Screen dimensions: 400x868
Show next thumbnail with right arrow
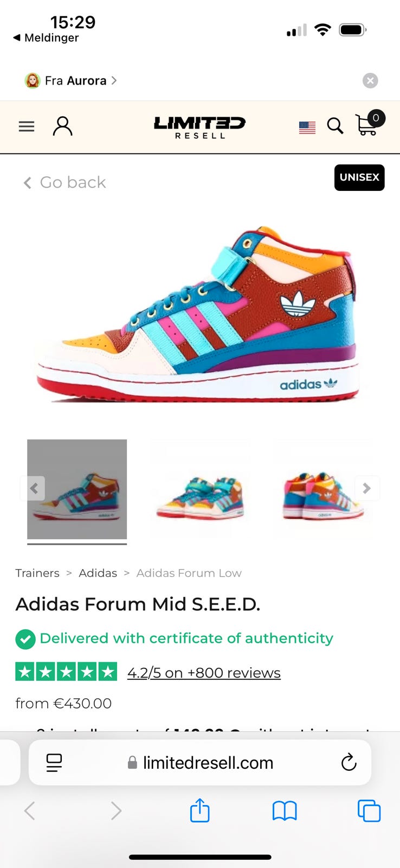367,488
